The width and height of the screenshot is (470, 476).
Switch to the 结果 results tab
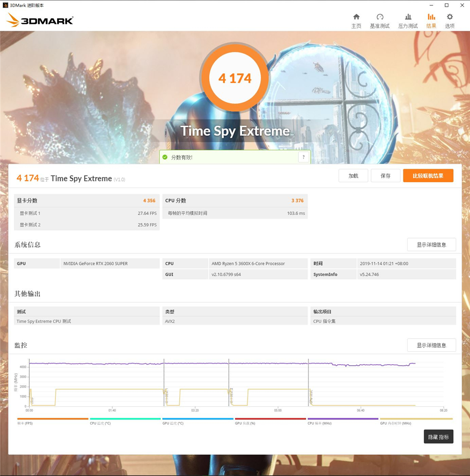431,22
